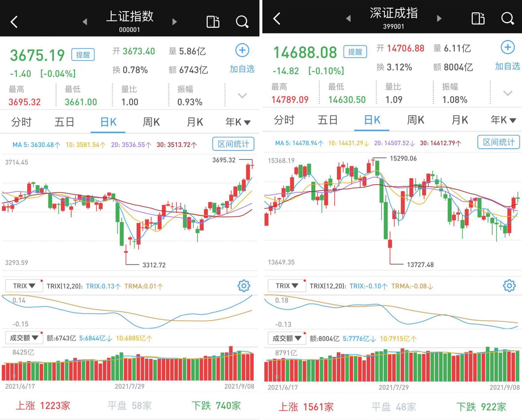This screenshot has height=420, width=522.
Task: Open TRIX indicator settings gear on 上证指数
Action: click(244, 286)
